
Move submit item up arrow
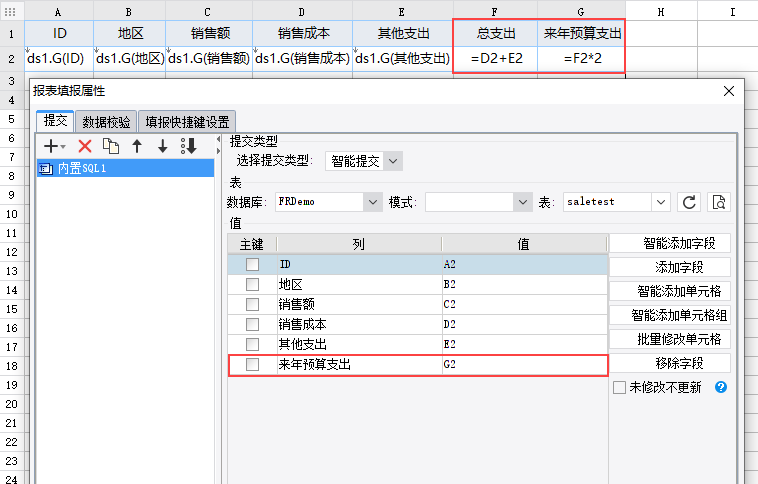point(137,146)
